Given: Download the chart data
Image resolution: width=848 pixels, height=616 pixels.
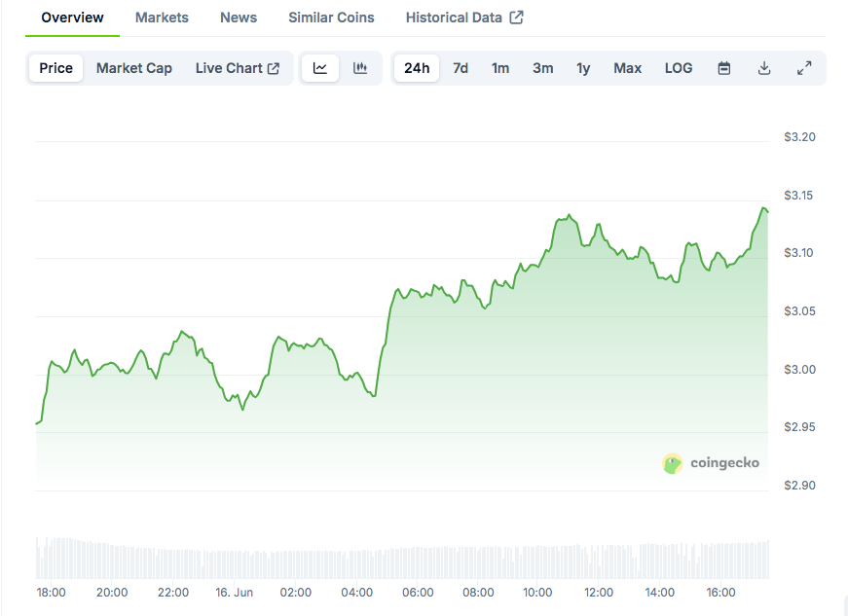Looking at the screenshot, I should (764, 68).
